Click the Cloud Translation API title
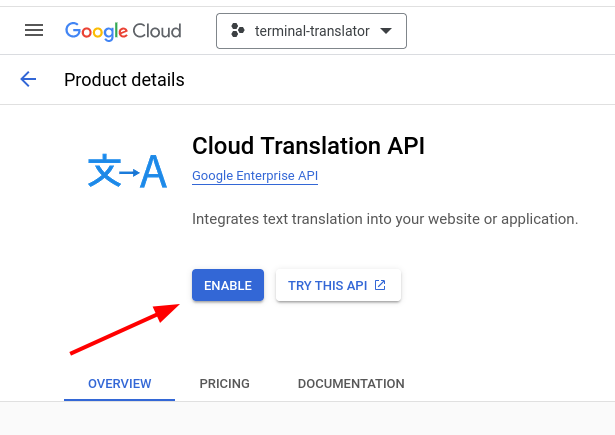 (308, 146)
